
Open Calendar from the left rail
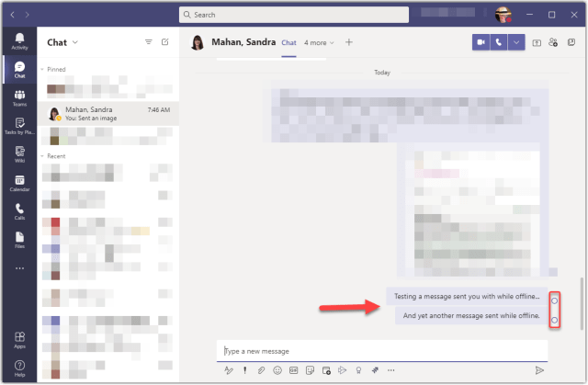point(19,183)
